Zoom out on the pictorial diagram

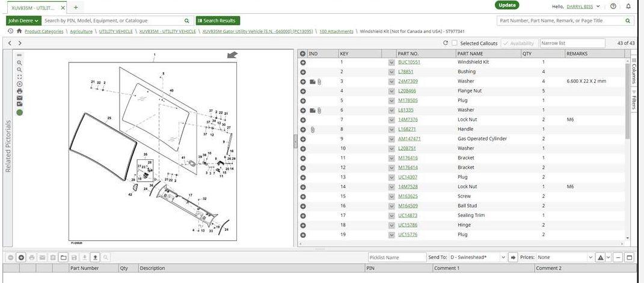click(19, 70)
